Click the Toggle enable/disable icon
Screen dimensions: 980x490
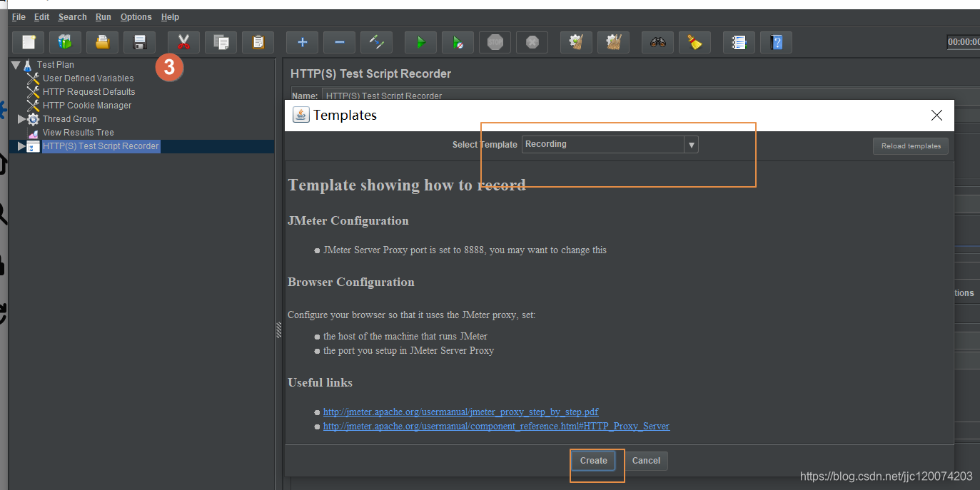click(377, 43)
